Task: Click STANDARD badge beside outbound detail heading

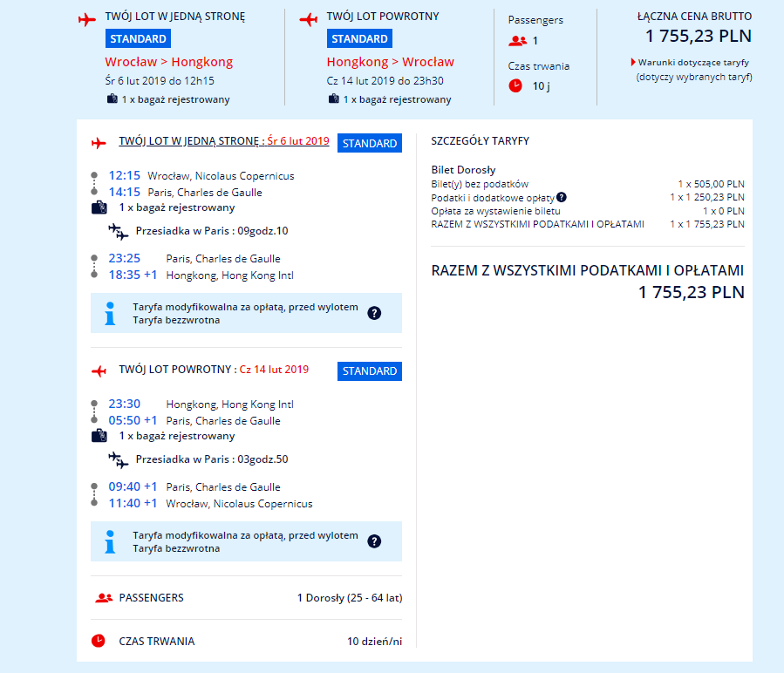Action: coord(370,143)
